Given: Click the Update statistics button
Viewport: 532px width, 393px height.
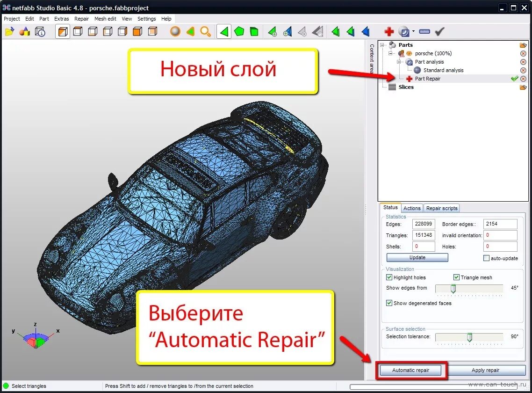Looking at the screenshot, I should (x=417, y=257).
